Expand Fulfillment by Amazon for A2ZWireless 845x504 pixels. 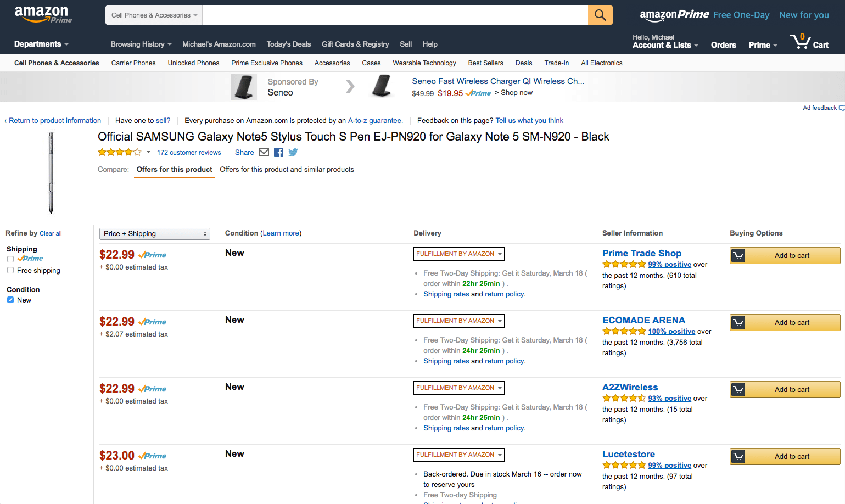pyautogui.click(x=458, y=388)
